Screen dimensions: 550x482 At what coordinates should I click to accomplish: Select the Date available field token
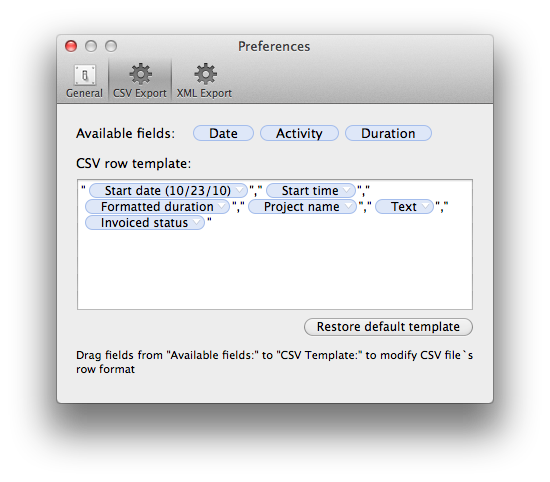click(x=223, y=133)
